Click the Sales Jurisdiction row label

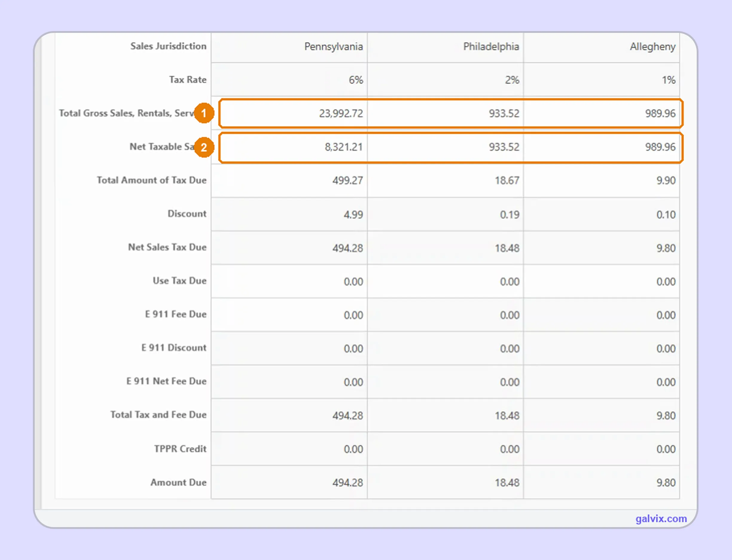tap(168, 46)
